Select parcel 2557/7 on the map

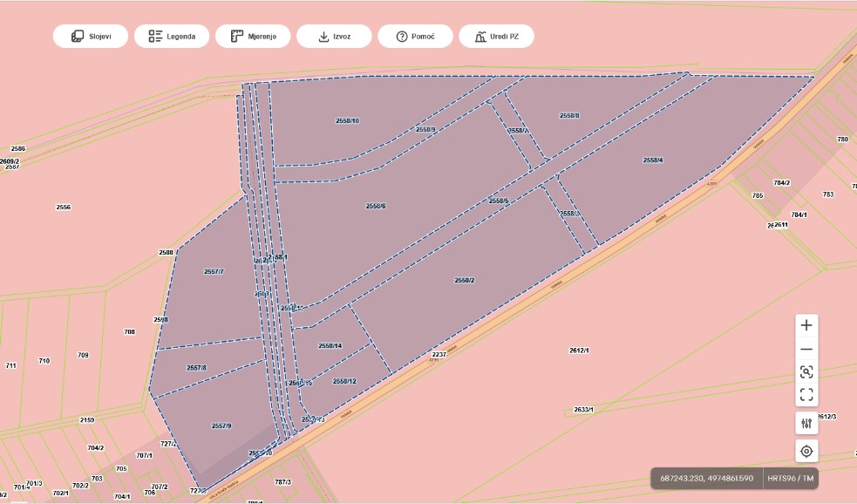(x=214, y=272)
